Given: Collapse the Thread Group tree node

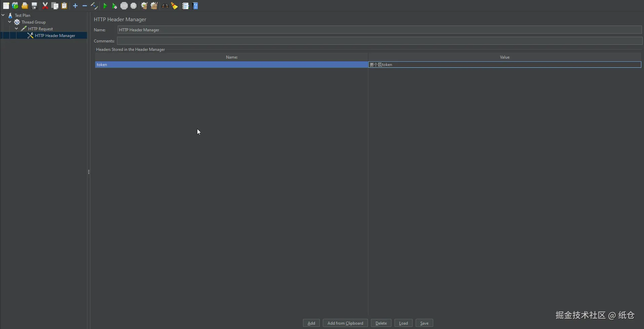Looking at the screenshot, I should point(10,22).
